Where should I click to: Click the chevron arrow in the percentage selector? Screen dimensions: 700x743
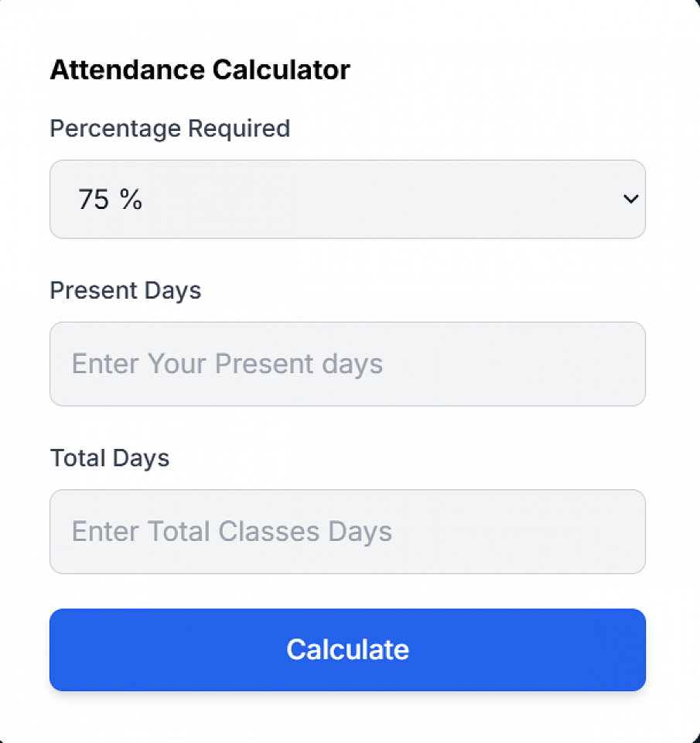point(630,200)
